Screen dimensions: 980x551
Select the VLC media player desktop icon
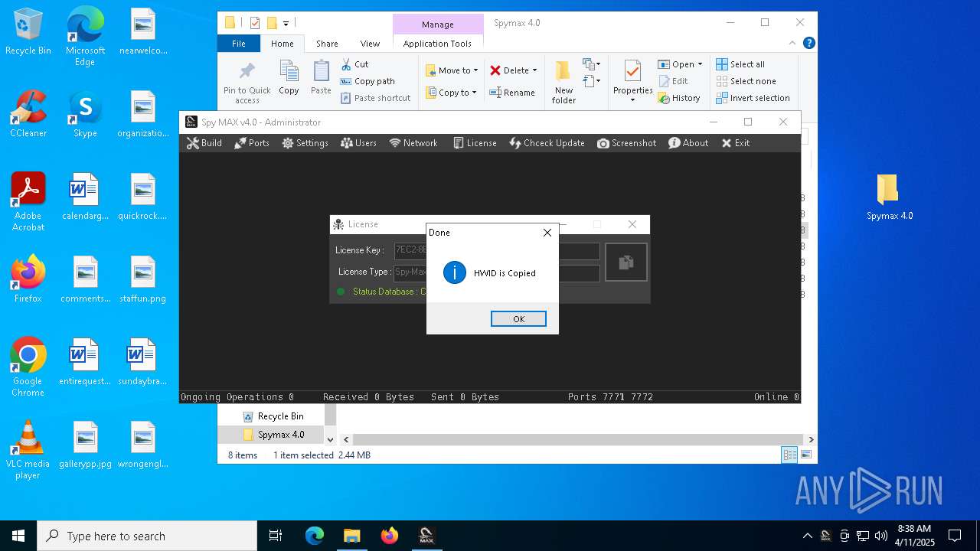[x=28, y=450]
